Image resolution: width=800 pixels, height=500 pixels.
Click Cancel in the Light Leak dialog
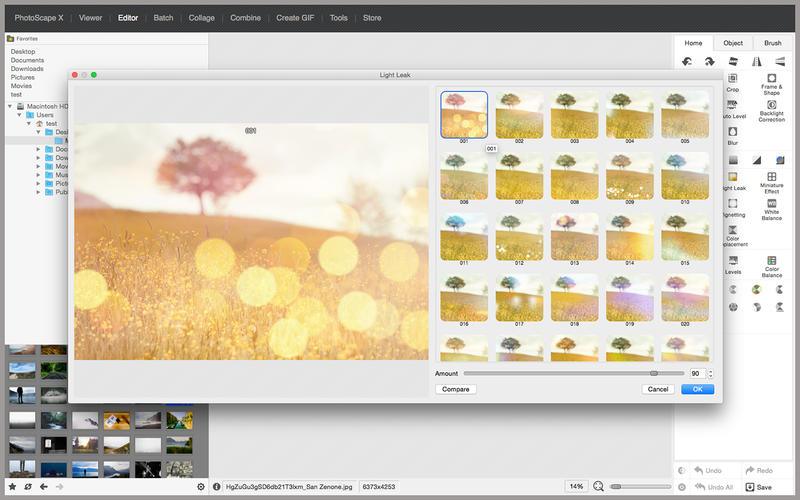(x=658, y=389)
